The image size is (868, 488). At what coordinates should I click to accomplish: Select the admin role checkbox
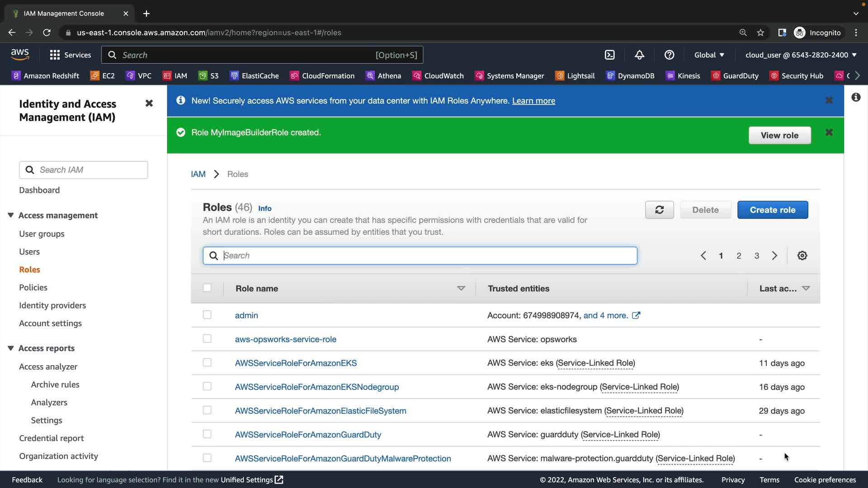point(207,314)
